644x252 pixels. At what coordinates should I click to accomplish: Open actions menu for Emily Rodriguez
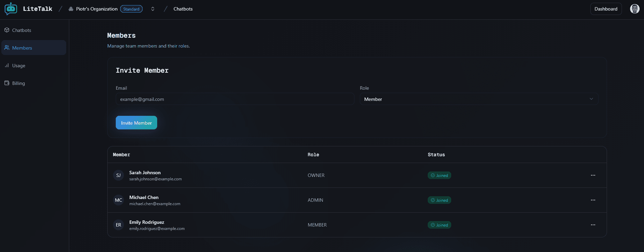[x=593, y=225]
